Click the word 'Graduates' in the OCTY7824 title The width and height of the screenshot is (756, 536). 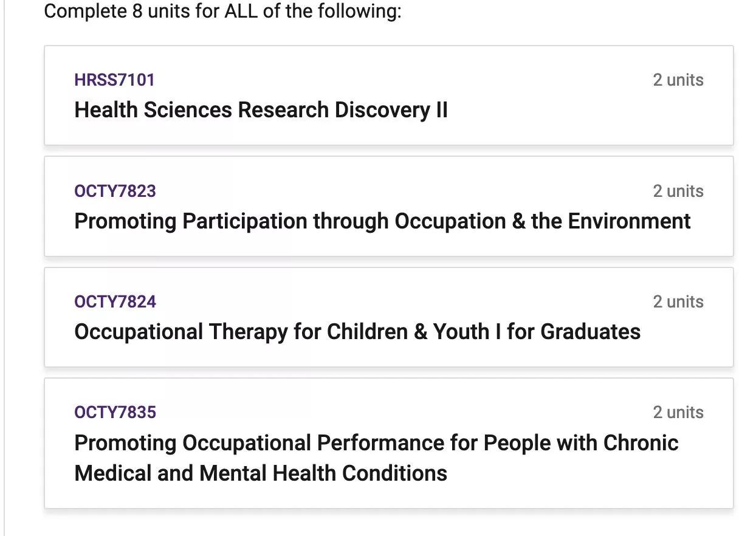coord(590,332)
